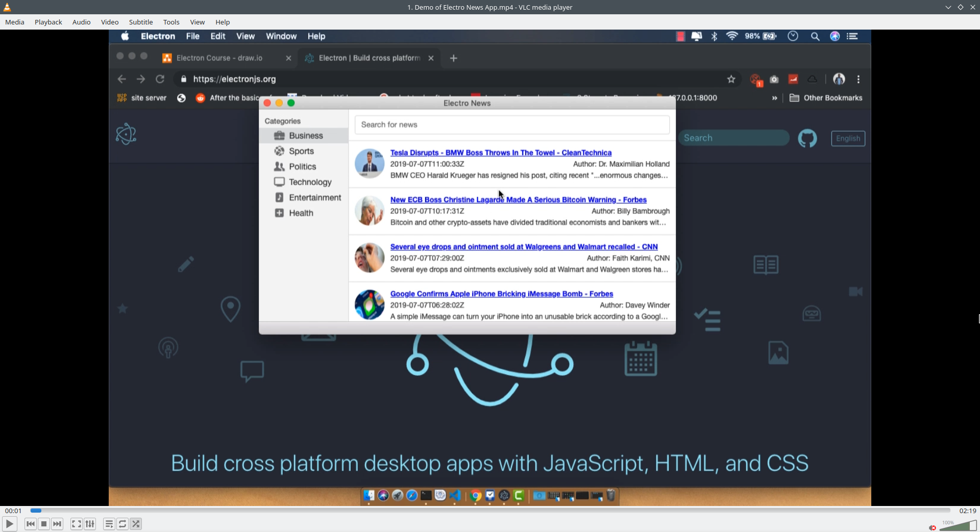Viewport: 980px width, 532px height.
Task: Open the macOS Bluetooth status icon
Action: (715, 36)
